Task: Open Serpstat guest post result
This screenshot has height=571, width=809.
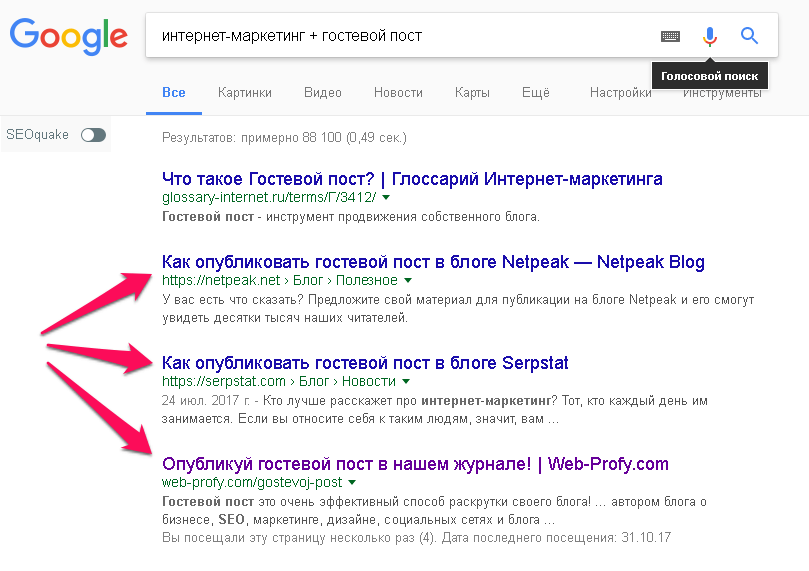Action: pyautogui.click(x=365, y=363)
